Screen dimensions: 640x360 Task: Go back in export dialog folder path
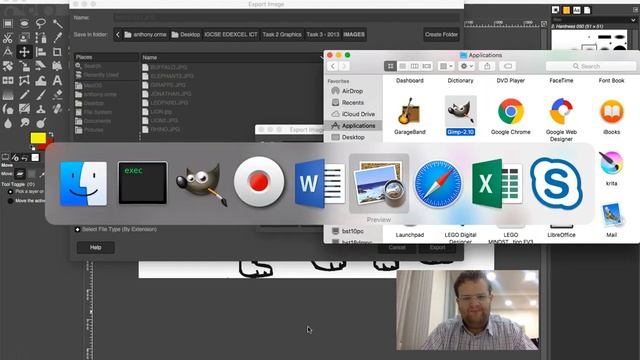(118, 35)
